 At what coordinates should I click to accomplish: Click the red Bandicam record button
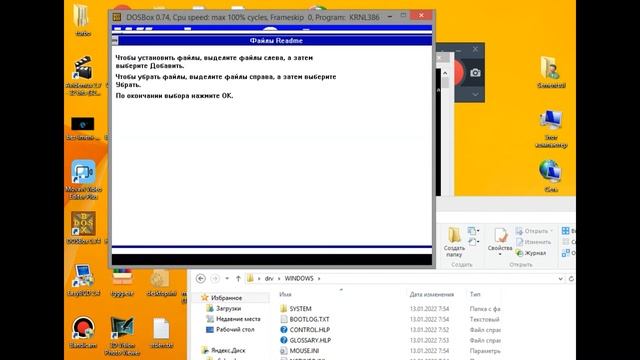click(x=458, y=73)
